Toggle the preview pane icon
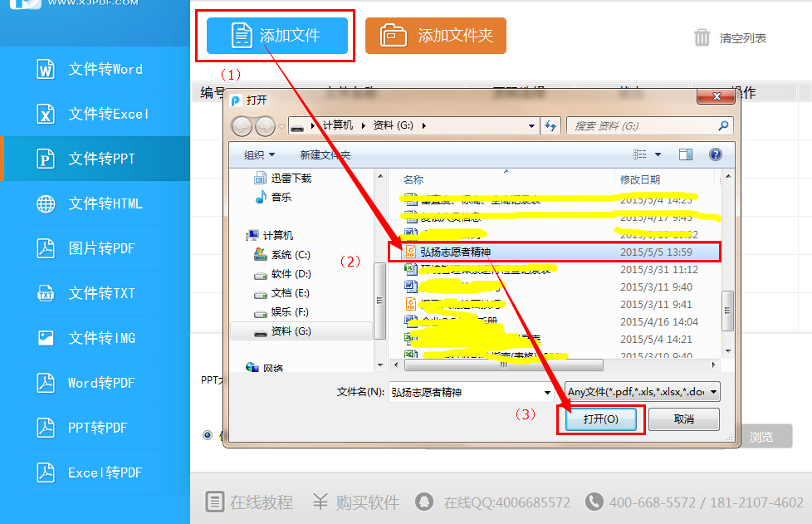 pyautogui.click(x=686, y=154)
